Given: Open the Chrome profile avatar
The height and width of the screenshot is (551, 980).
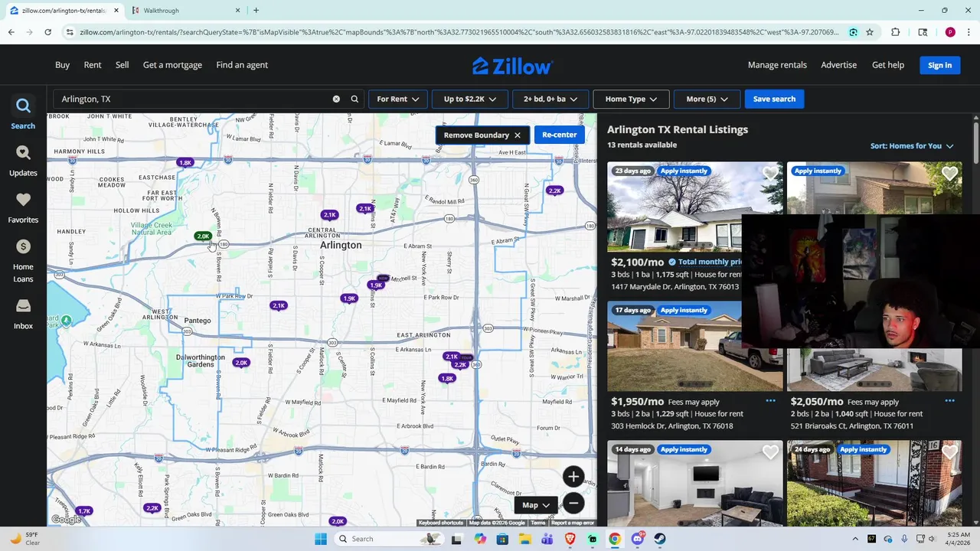Looking at the screenshot, I should pos(950,32).
